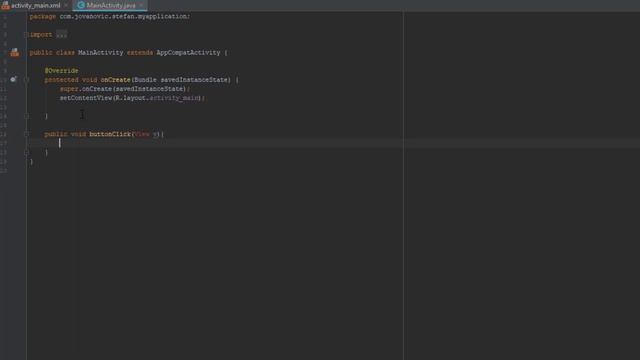Click the XML file icon on activity_main.xml tab
The image size is (640, 360).
[x=5, y=5]
